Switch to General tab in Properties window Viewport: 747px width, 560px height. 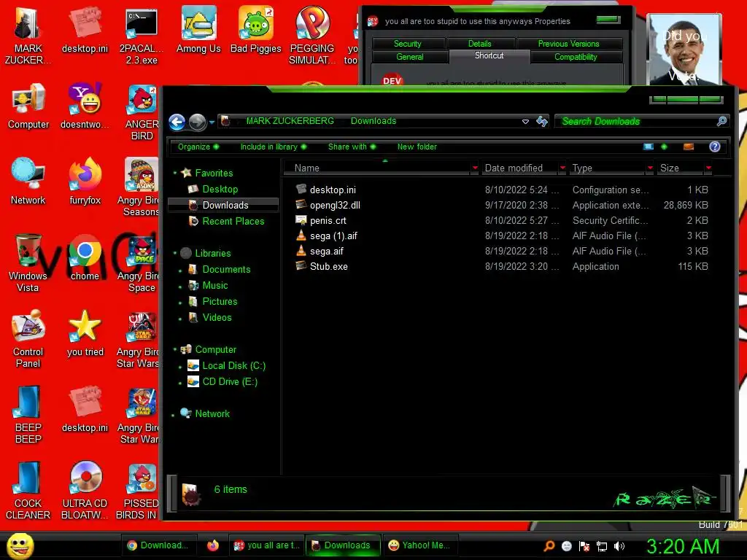coord(410,57)
